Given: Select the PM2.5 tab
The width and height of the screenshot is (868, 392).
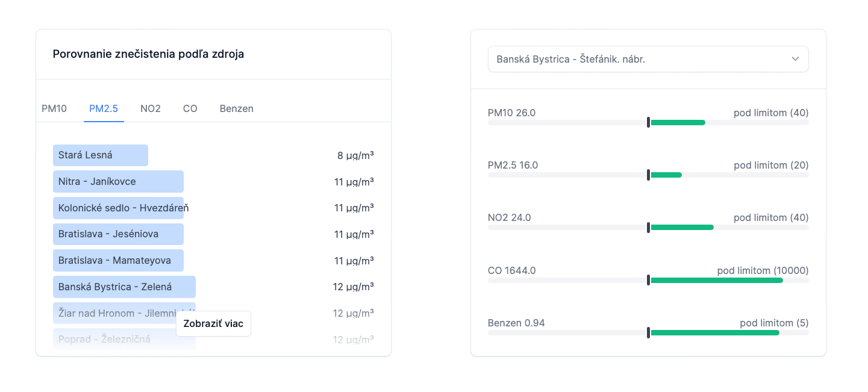Looking at the screenshot, I should click(x=104, y=109).
